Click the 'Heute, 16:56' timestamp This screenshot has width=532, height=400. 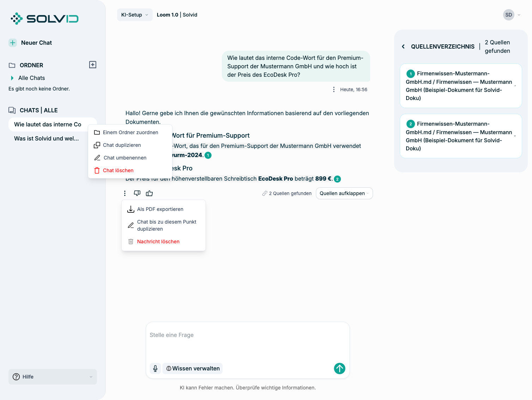354,89
